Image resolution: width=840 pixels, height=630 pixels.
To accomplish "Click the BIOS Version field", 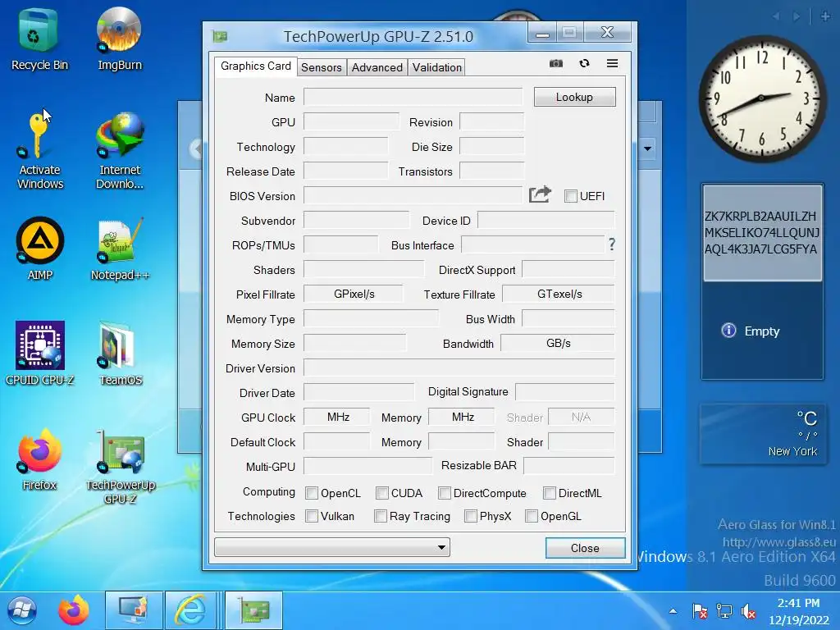I will coord(413,195).
